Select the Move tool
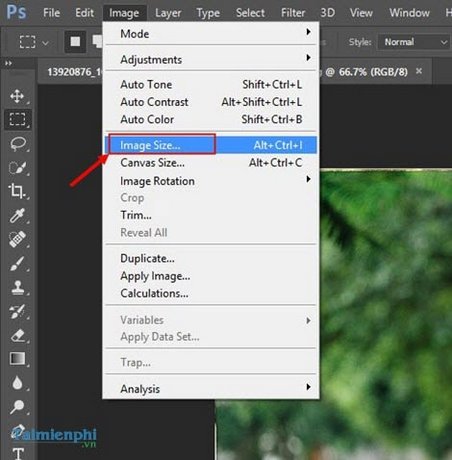The height and width of the screenshot is (460, 452). 17,96
